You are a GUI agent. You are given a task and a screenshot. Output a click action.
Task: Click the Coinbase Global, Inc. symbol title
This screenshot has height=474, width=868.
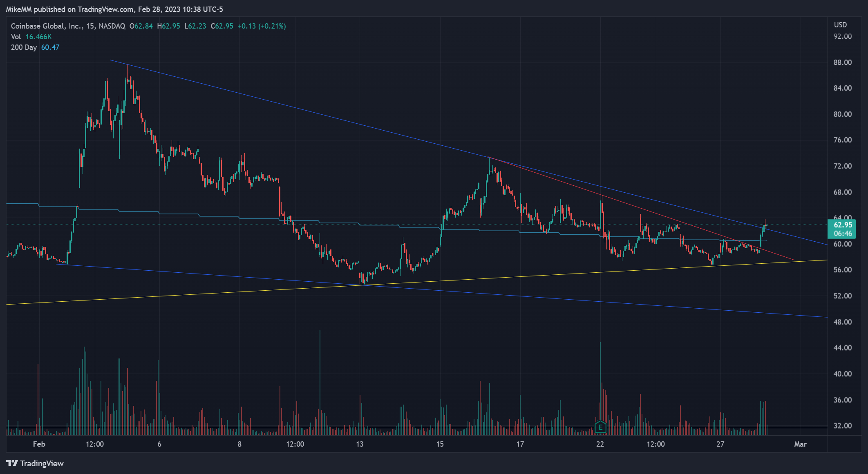point(69,26)
